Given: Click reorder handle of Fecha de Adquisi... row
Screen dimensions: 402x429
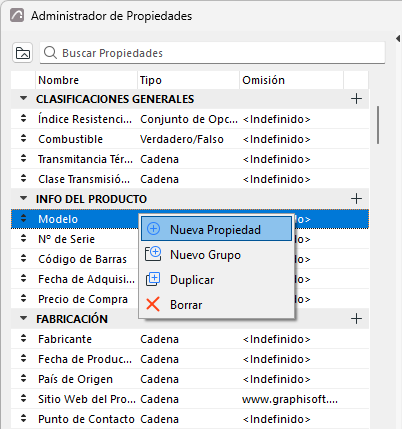Looking at the screenshot, I should [23, 279].
